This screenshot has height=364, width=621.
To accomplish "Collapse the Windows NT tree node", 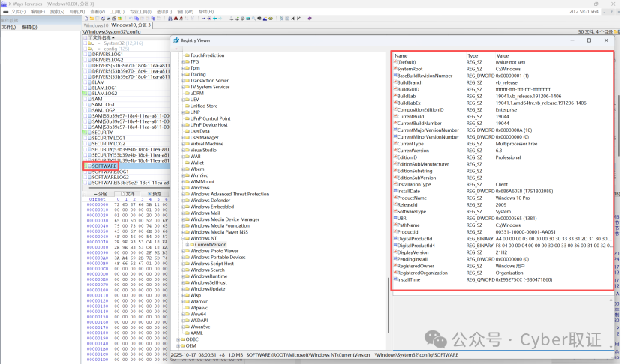I will 183,238.
